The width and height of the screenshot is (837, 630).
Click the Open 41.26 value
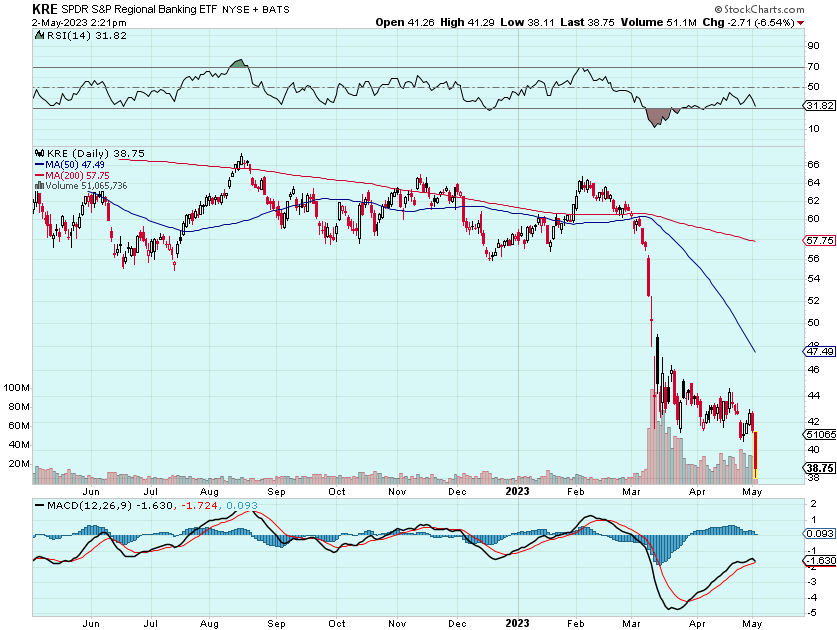click(405, 22)
